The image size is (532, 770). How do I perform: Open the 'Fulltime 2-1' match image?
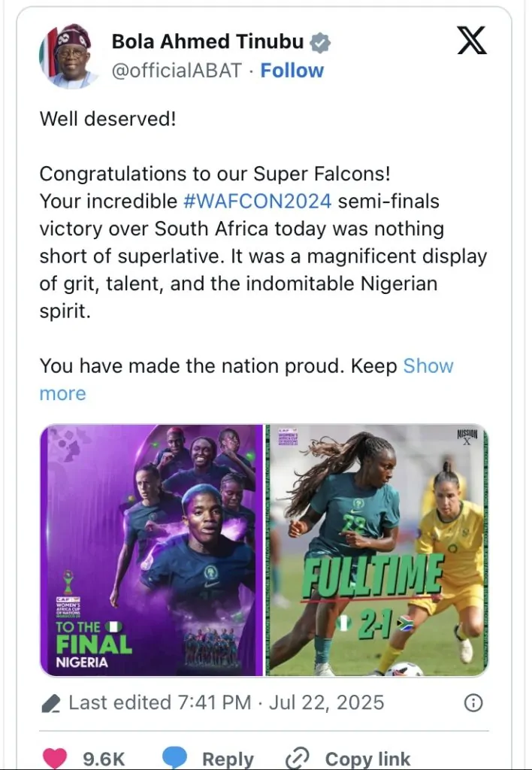point(376,550)
